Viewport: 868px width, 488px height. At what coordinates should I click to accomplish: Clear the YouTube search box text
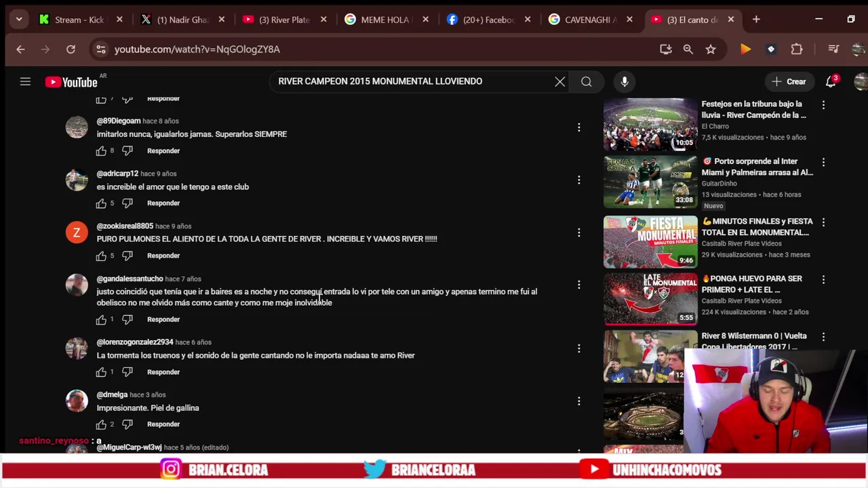pos(560,82)
